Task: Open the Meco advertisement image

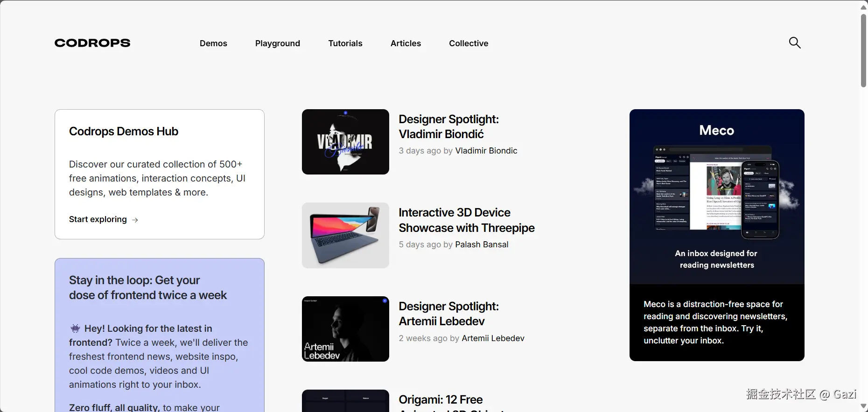Action: tap(717, 196)
